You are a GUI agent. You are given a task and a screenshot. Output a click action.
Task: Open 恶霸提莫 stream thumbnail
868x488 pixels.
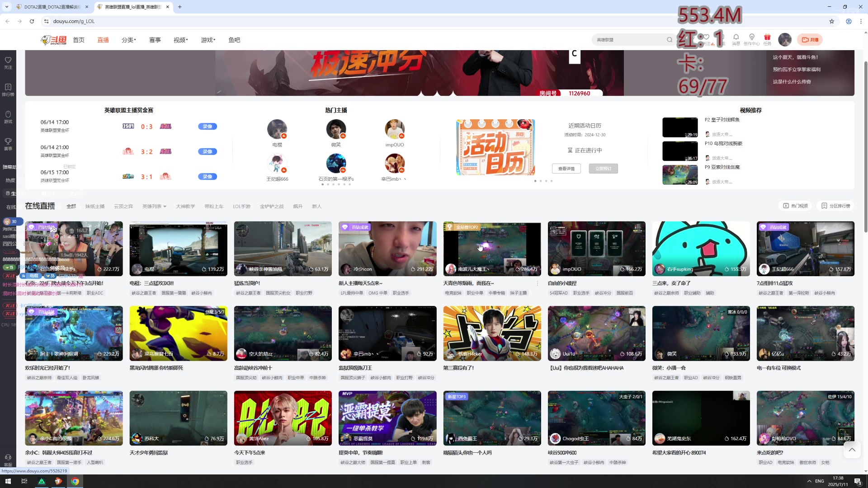point(387,418)
